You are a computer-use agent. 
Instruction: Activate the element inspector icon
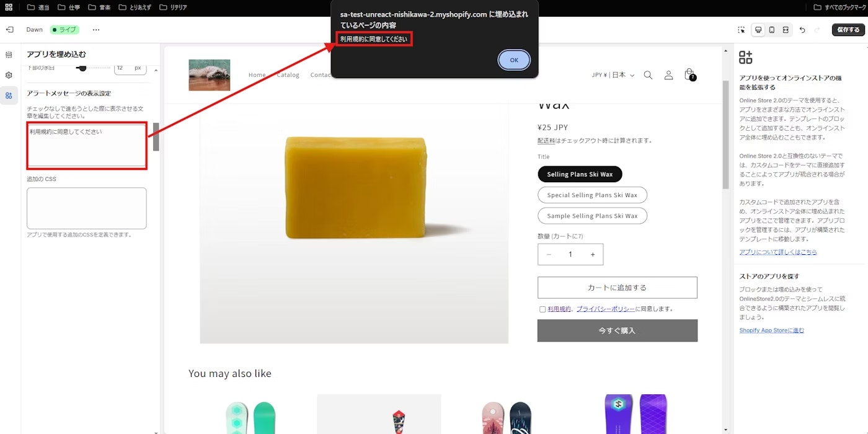pyautogui.click(x=742, y=30)
